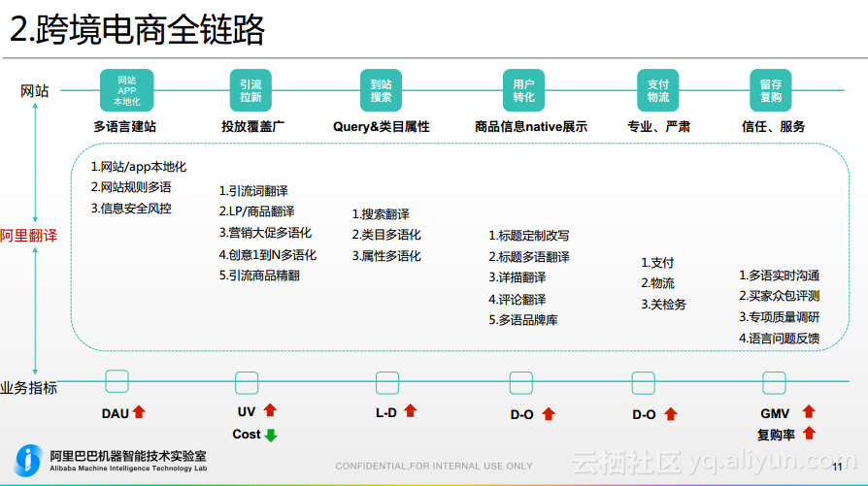Click the 投放覆盖广 caption
Screen dimensions: 868x486
coord(253,127)
